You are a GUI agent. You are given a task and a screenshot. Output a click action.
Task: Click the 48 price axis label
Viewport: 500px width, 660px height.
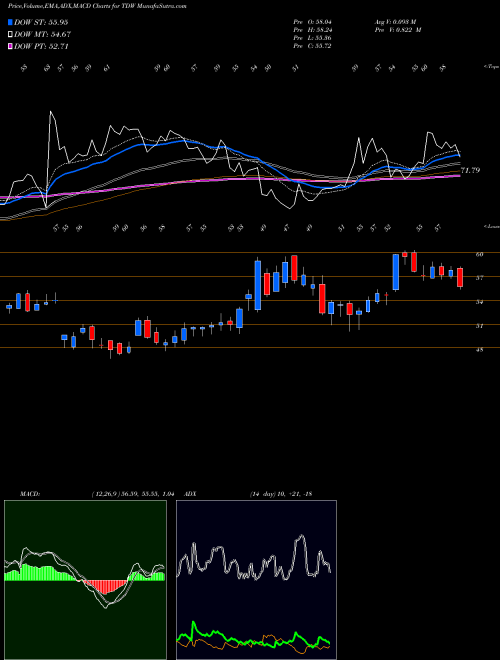tap(480, 349)
